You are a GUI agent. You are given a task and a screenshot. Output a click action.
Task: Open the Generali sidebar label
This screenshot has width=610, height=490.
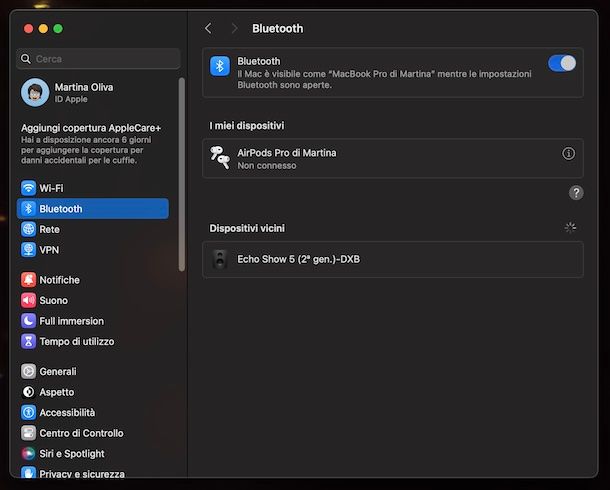pos(58,372)
